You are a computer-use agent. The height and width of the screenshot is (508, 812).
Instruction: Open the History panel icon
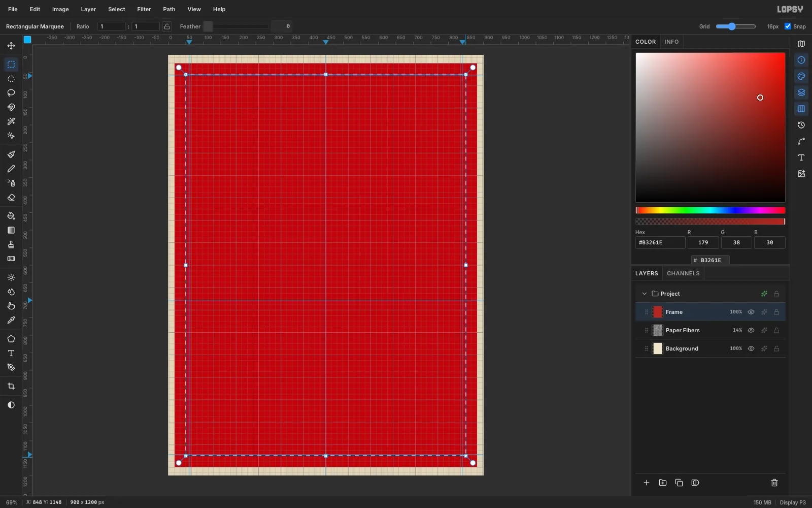tap(801, 125)
